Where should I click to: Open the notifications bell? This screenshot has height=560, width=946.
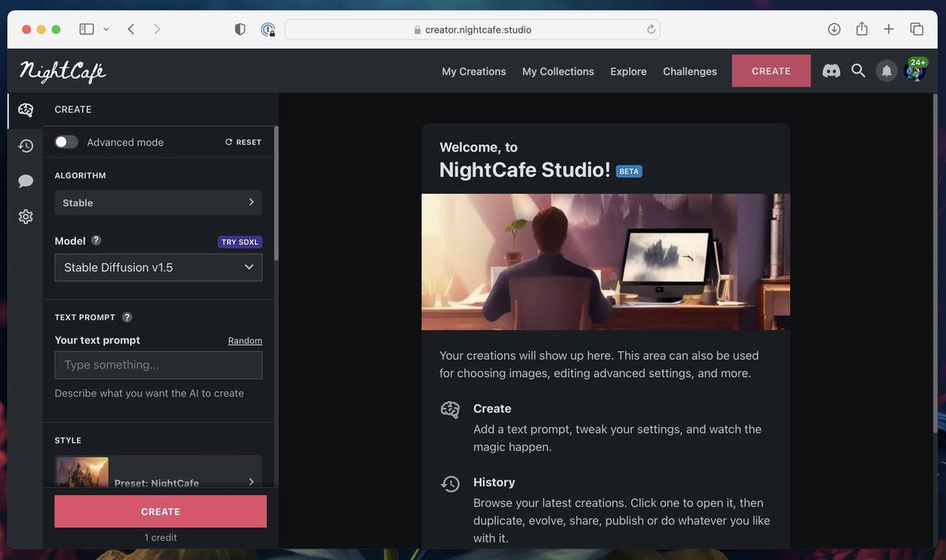coord(886,71)
